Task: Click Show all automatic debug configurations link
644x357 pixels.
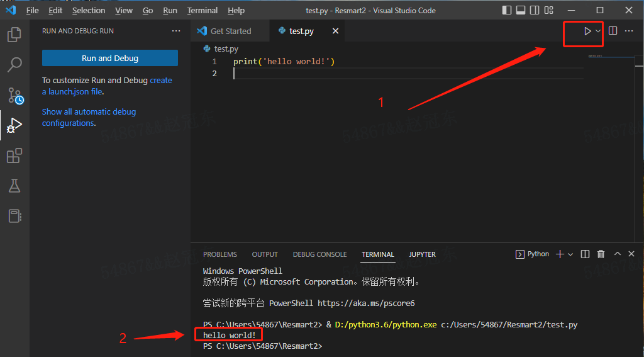Action: pos(89,117)
